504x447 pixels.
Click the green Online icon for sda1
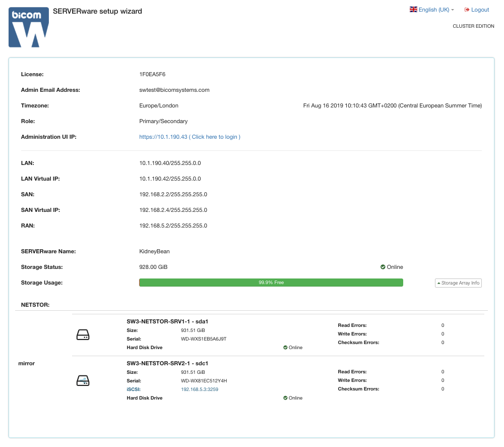tap(285, 348)
